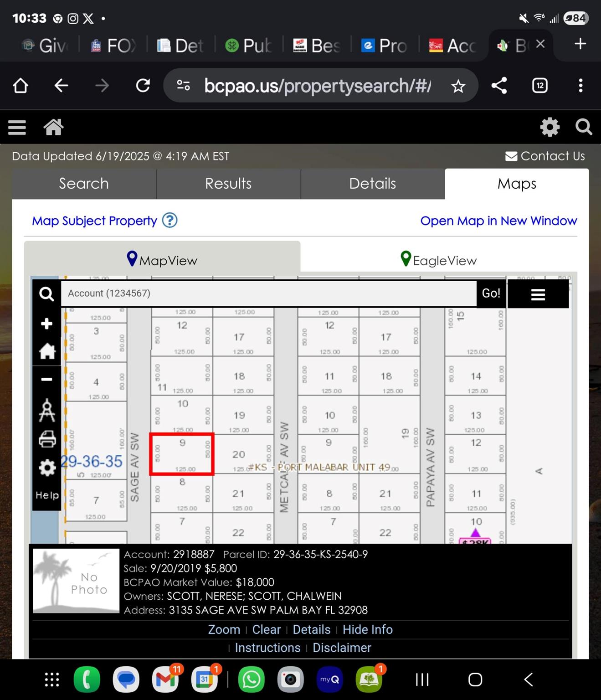Open map settings gear in map toolbar
Image resolution: width=601 pixels, height=700 pixels.
[x=46, y=468]
